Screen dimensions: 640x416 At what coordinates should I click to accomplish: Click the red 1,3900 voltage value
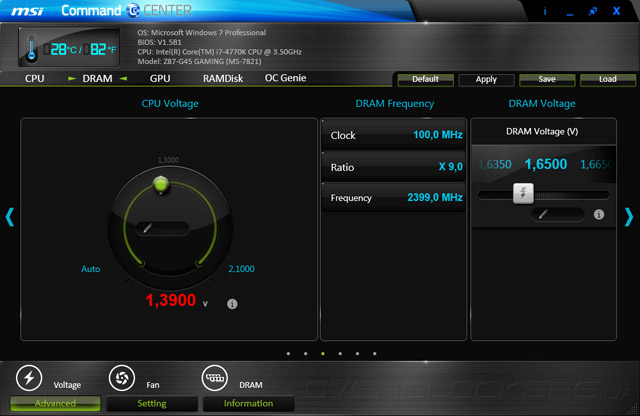(171, 300)
